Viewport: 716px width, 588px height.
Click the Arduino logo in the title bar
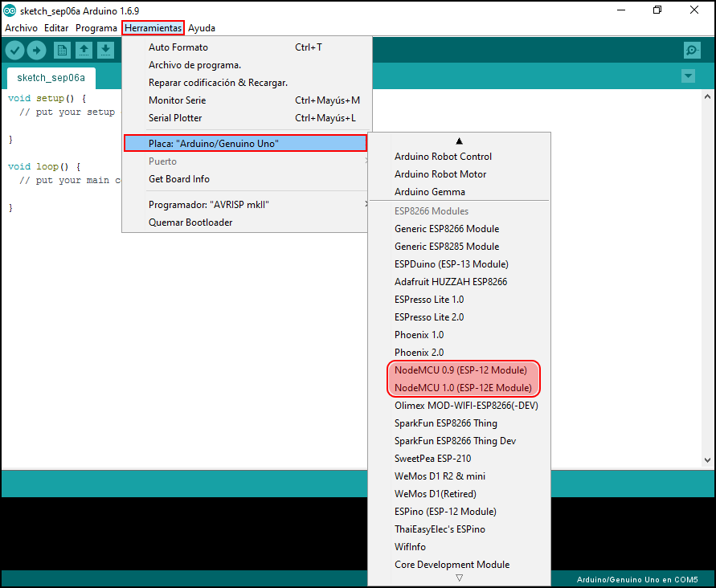coord(10,10)
